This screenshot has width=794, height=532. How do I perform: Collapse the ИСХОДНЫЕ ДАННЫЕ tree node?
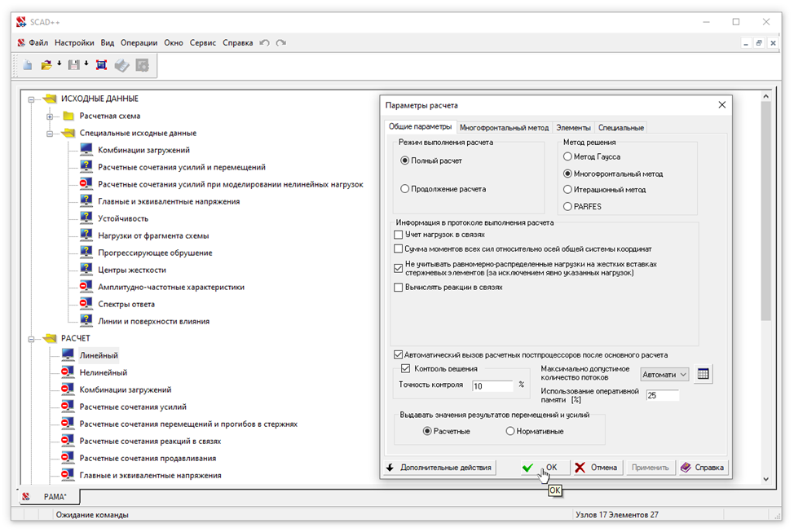point(32,99)
